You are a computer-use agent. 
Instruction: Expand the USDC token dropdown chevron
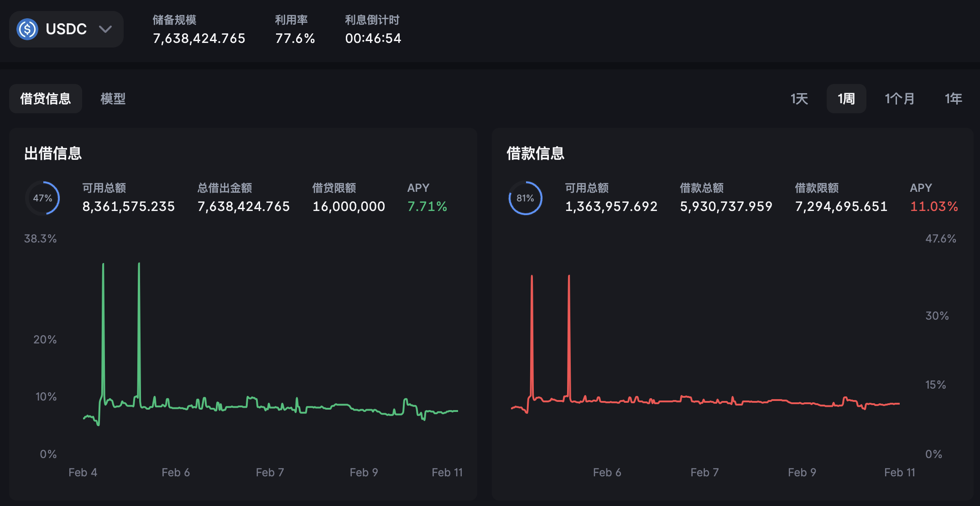coord(105,29)
